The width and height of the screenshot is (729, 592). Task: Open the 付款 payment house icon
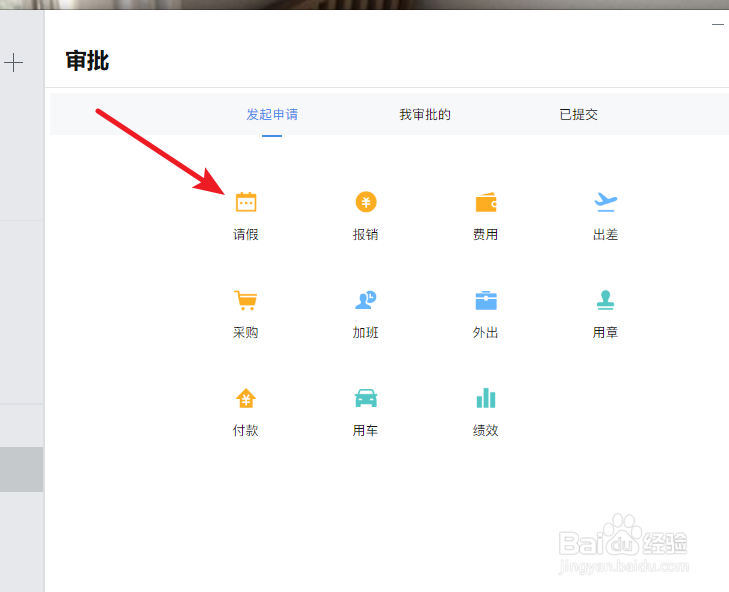pos(246,398)
